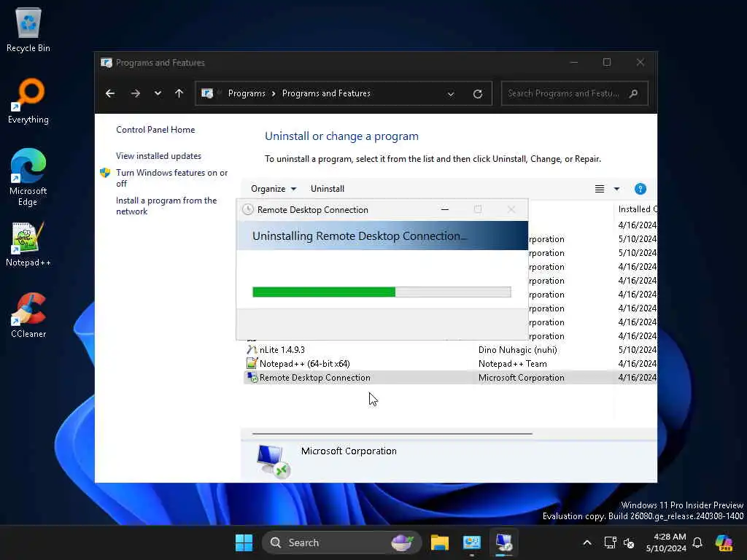Open Turn Windows features on or off
This screenshot has width=747, height=560.
pyautogui.click(x=171, y=178)
